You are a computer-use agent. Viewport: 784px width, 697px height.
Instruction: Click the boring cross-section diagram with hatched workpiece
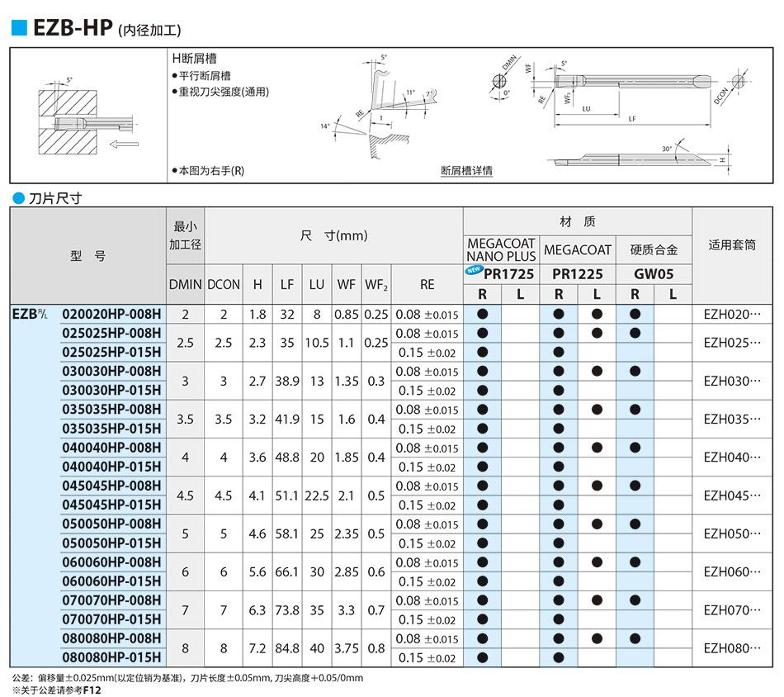pos(88,117)
